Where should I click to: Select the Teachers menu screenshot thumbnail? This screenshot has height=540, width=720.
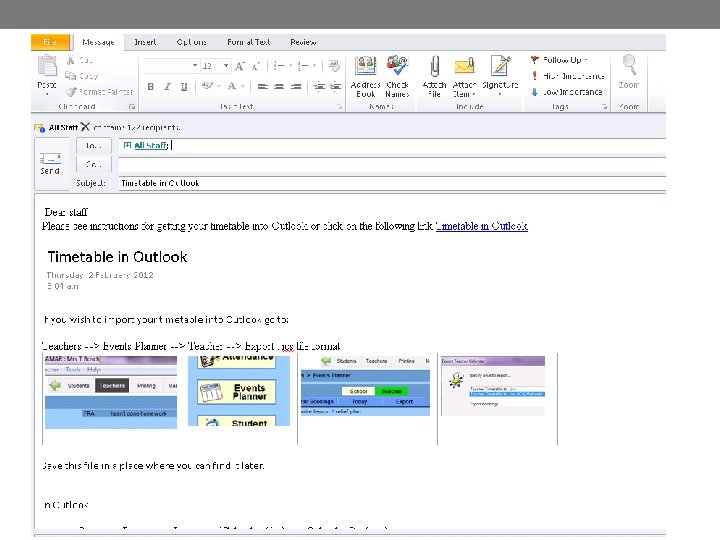111,392
